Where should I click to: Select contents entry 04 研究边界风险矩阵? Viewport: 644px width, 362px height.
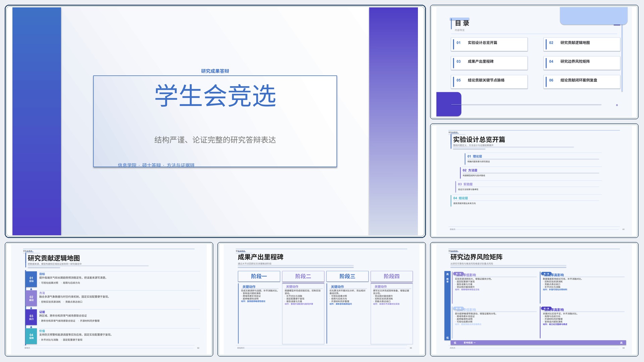pos(582,63)
